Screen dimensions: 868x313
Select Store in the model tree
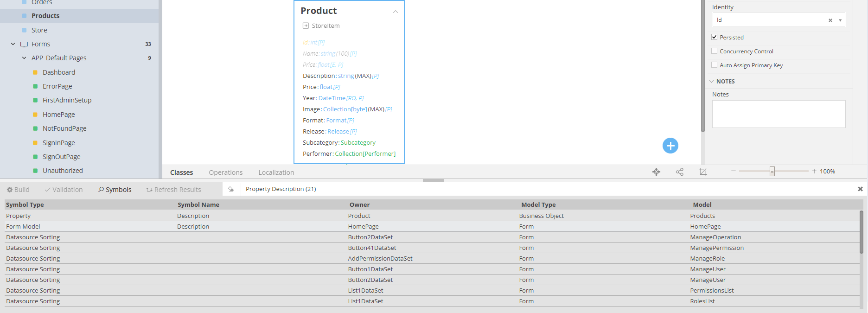[39, 30]
